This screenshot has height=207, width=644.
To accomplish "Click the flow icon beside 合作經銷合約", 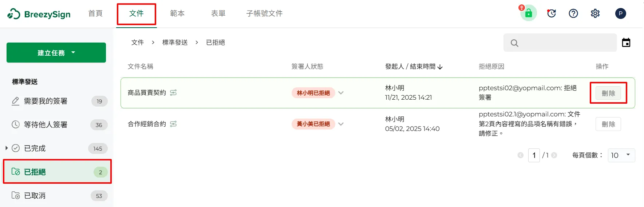I will [x=173, y=124].
